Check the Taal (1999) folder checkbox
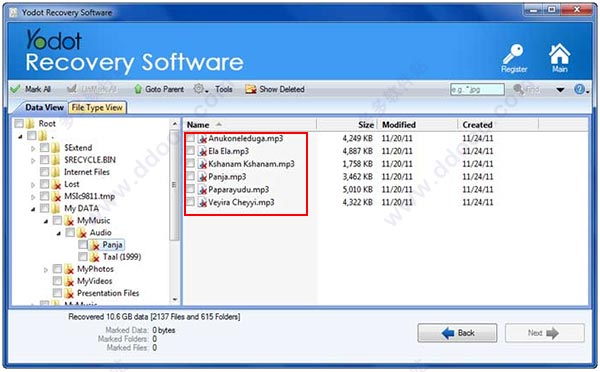Viewport: 600px width, 372px height. [83, 257]
